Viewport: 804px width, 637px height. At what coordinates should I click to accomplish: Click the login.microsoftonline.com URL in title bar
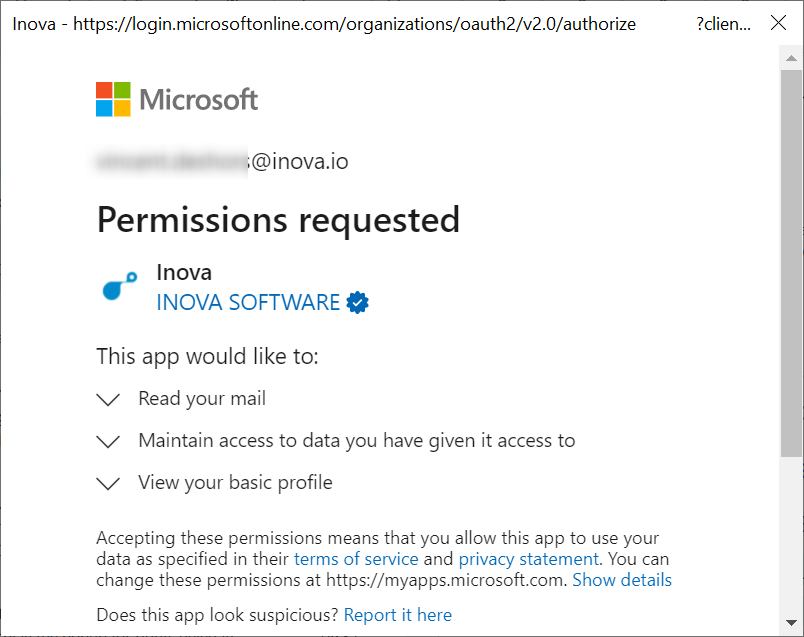(x=354, y=24)
